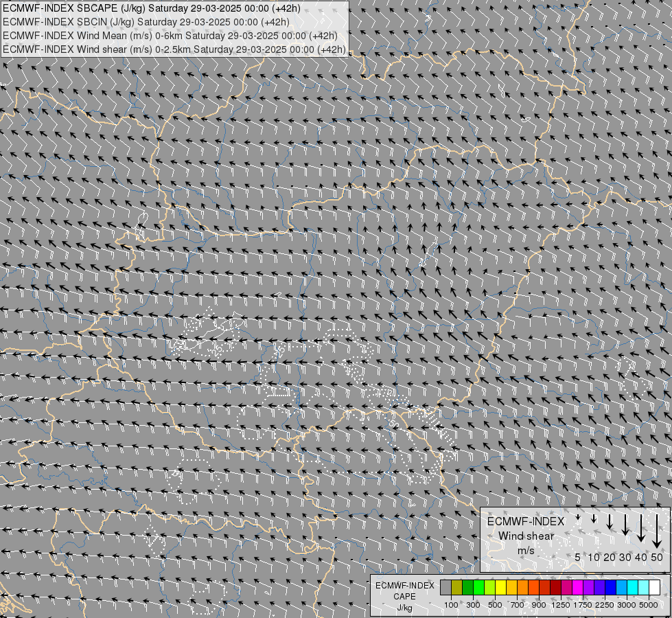This screenshot has width=672, height=618.
Task: Click the '50' contour label on the map
Action: tap(394, 424)
